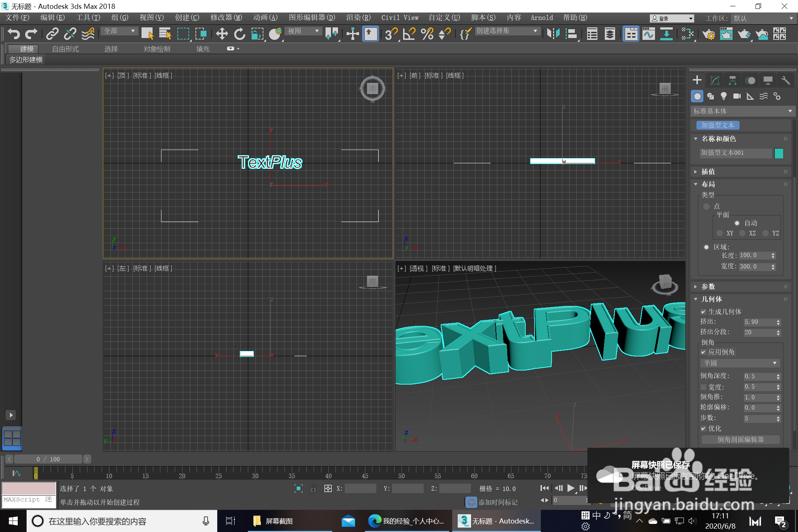Open the 半圆 bevel type dropdown
The image size is (798, 532).
click(x=740, y=363)
